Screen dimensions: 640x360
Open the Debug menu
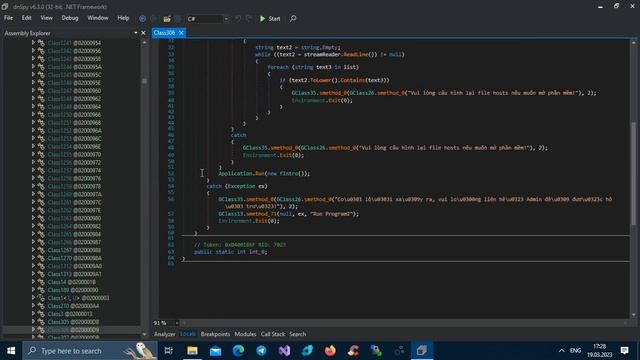point(70,18)
